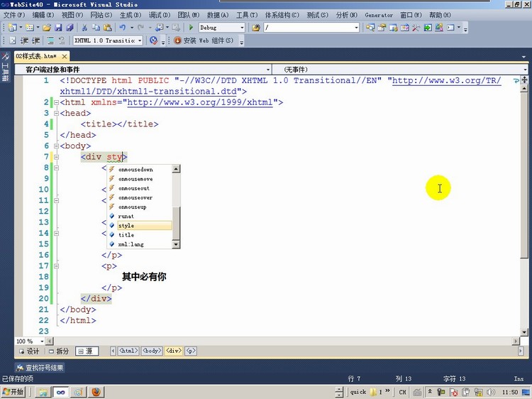Open the (无事件) events dropdown
The height and width of the screenshot is (399, 532).
pyautogui.click(x=525, y=70)
